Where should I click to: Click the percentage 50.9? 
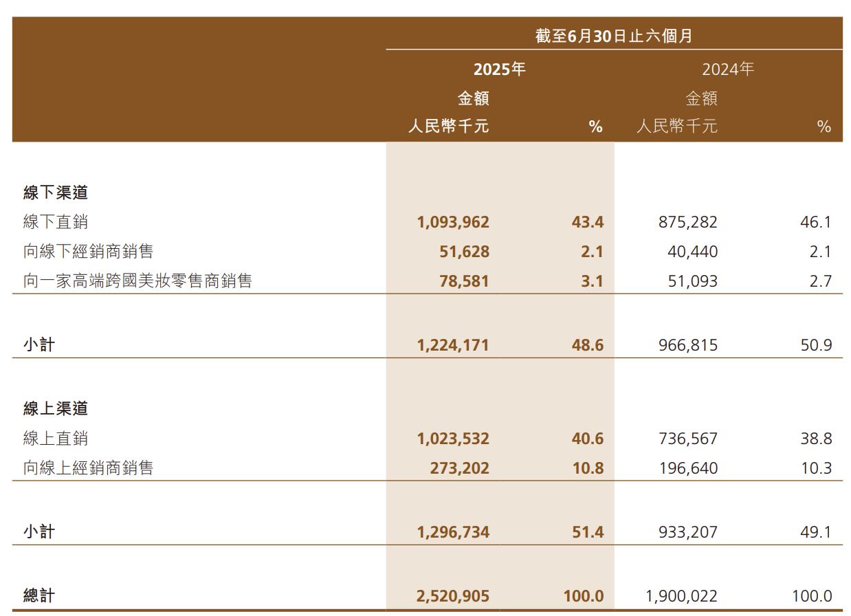click(x=817, y=344)
